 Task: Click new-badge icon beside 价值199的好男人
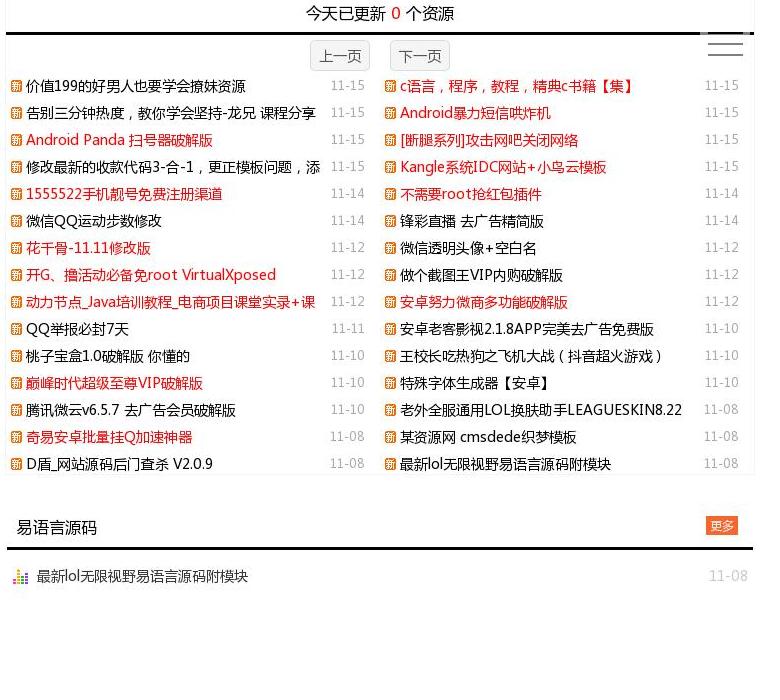coord(16,87)
